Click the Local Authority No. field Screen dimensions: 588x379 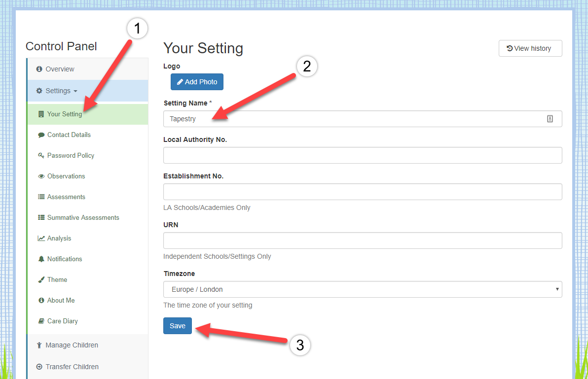363,155
